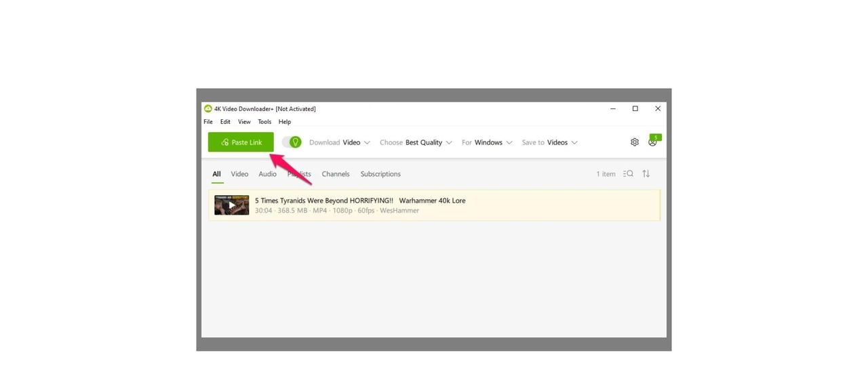868x382 pixels.
Task: Switch to the Channels tab
Action: 336,174
